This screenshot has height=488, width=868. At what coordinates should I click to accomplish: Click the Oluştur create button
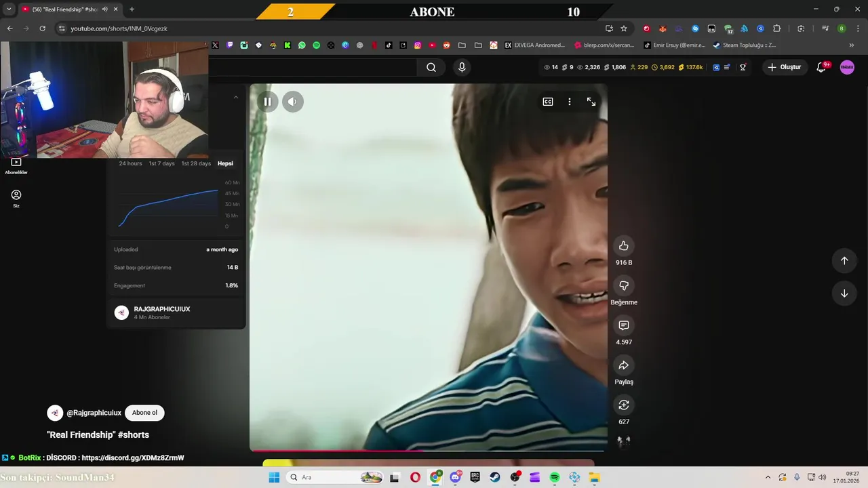tap(784, 67)
